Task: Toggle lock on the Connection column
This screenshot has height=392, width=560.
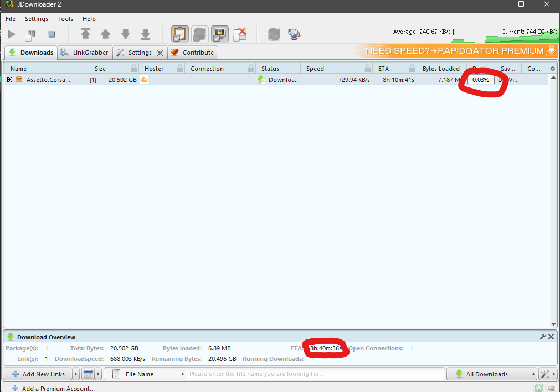Action: (251, 68)
